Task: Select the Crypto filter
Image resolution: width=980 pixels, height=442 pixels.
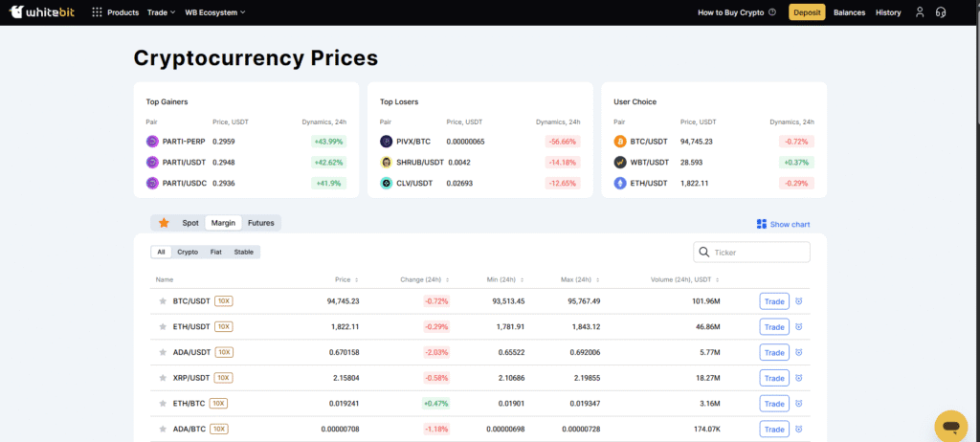Action: click(x=188, y=252)
